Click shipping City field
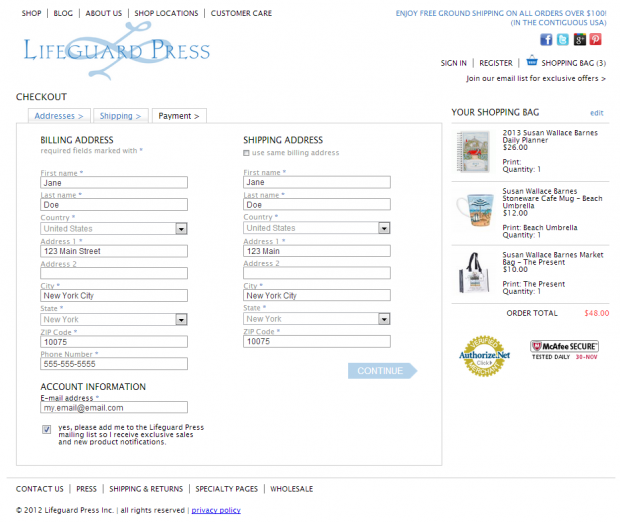Screen dimensions: 620x522 317,295
